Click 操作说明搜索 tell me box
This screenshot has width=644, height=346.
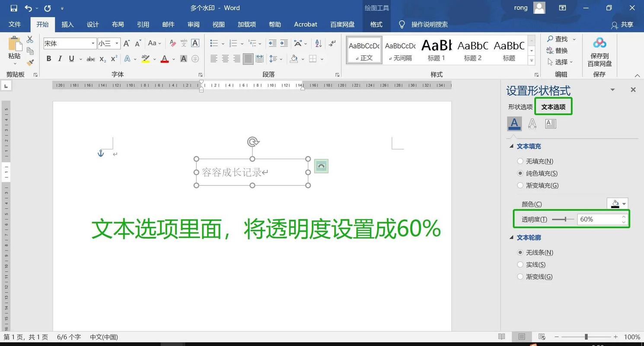[429, 25]
